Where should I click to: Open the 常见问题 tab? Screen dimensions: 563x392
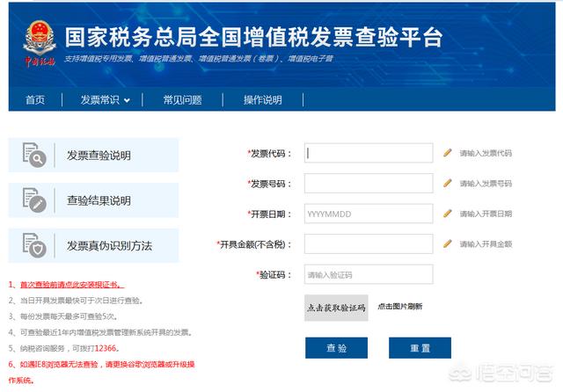coord(182,99)
